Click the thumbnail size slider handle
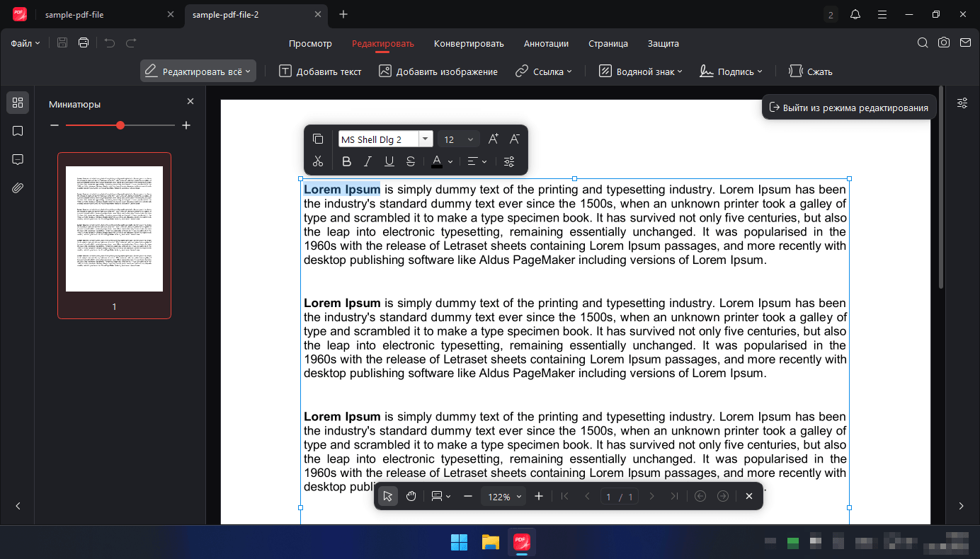Screen dimensions: 980x559 pos(120,125)
